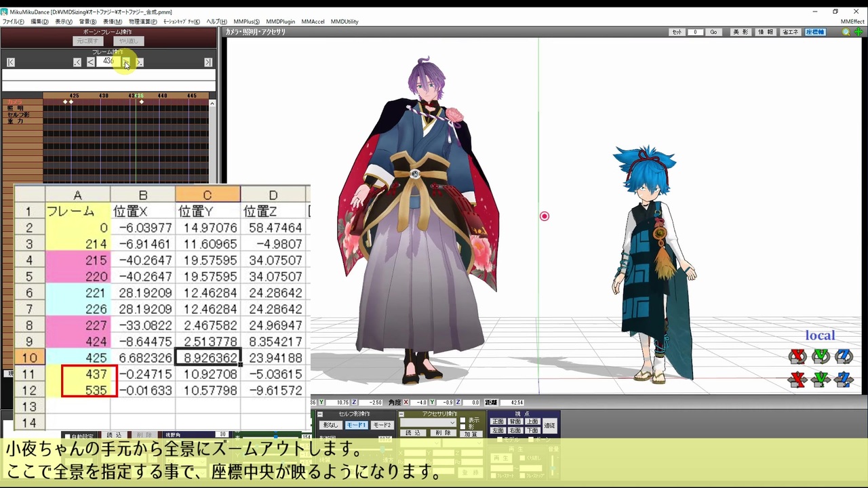
Task: Toggle 省エネ power saving mode
Action: [x=790, y=32]
